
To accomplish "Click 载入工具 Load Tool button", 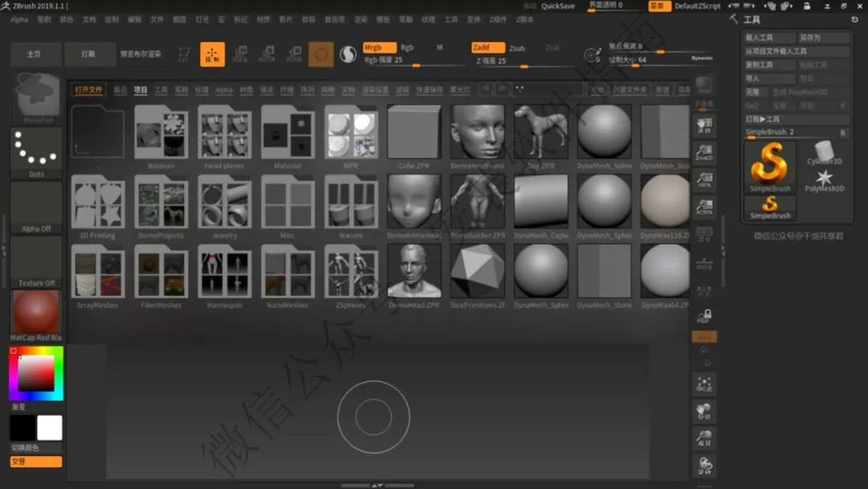I will pos(770,38).
